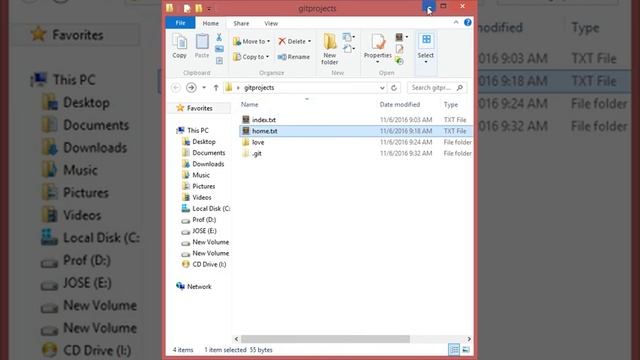Screen dimensions: 640x360
Task: Switch to the Home ribbon tab
Action: click(211, 23)
